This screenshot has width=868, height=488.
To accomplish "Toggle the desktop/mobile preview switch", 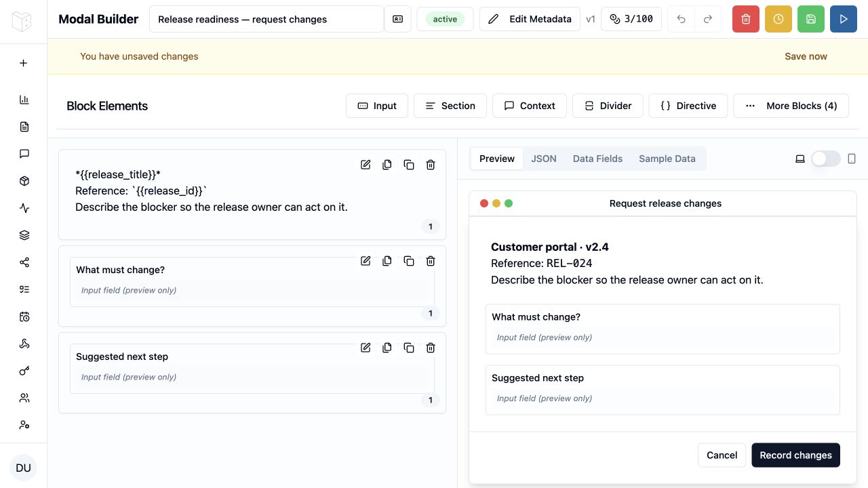I will tap(826, 159).
